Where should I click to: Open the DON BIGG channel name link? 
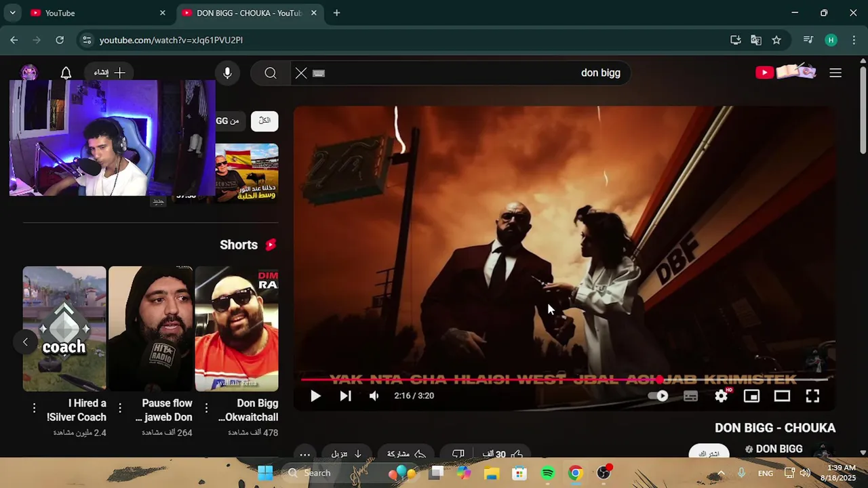click(x=779, y=449)
